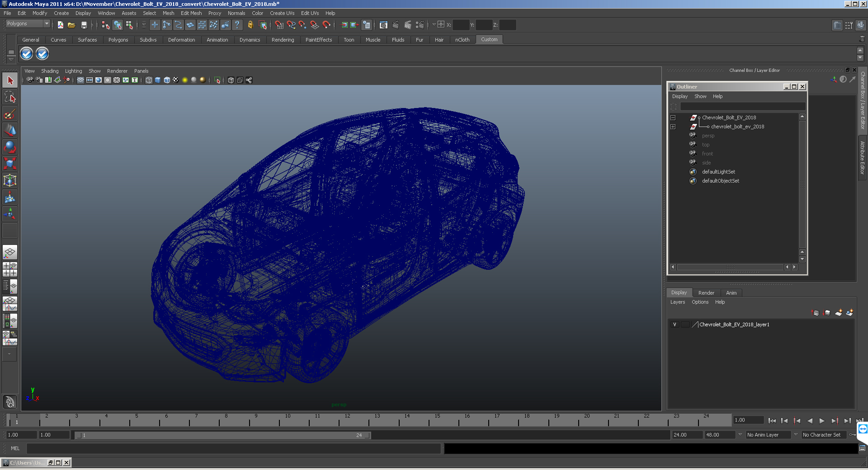Select the Universal Manipulator tool
868x470 pixels.
click(10, 180)
